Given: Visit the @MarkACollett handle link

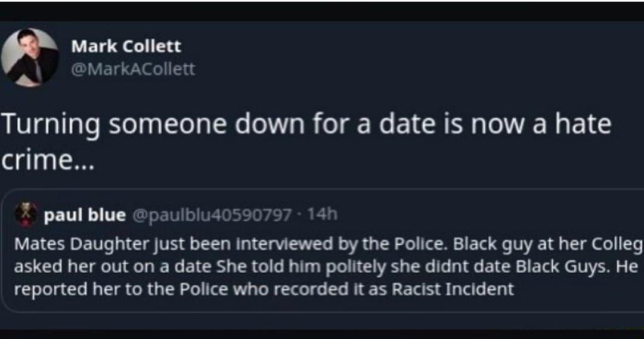Looking at the screenshot, I should point(133,69).
